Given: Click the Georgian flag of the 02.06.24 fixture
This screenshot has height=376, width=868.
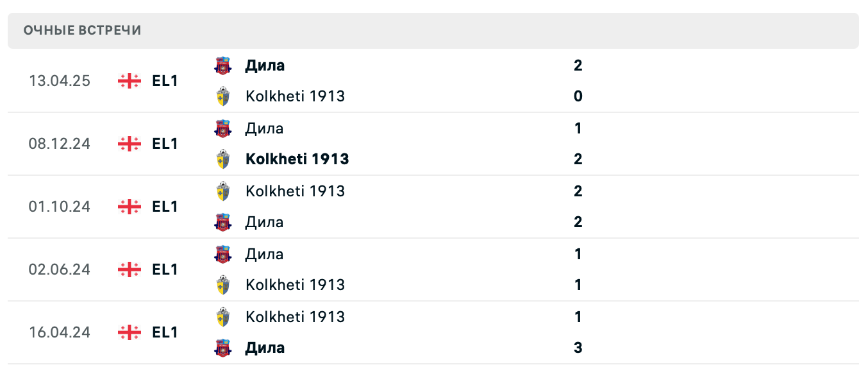Looking at the screenshot, I should pos(128,269).
